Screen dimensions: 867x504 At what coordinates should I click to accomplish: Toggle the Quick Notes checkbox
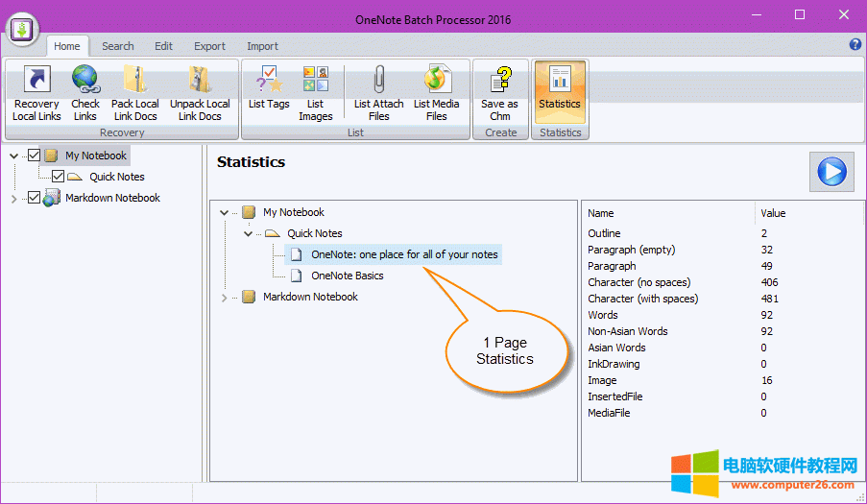point(58,177)
